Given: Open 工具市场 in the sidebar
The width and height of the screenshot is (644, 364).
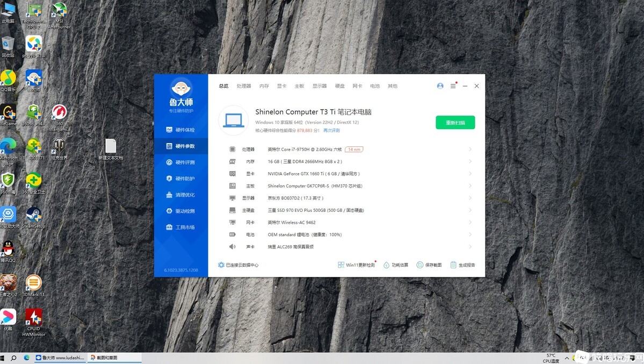Looking at the screenshot, I should pos(180,227).
